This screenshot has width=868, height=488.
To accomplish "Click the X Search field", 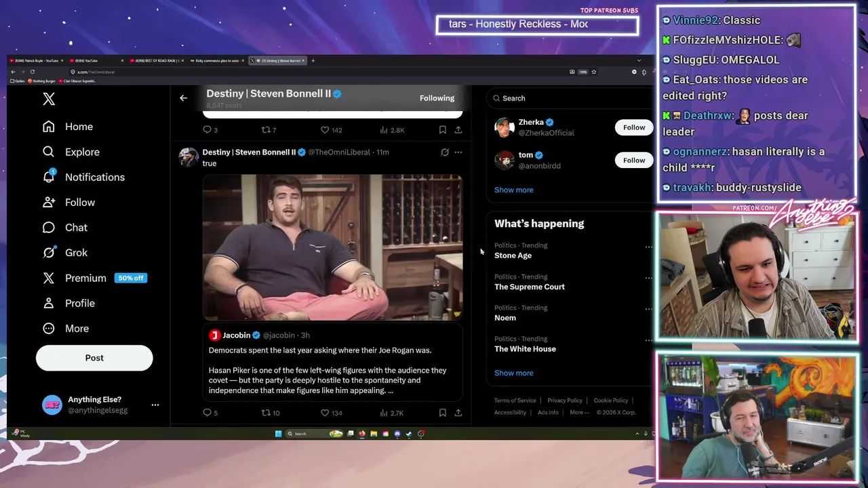I will 570,98.
